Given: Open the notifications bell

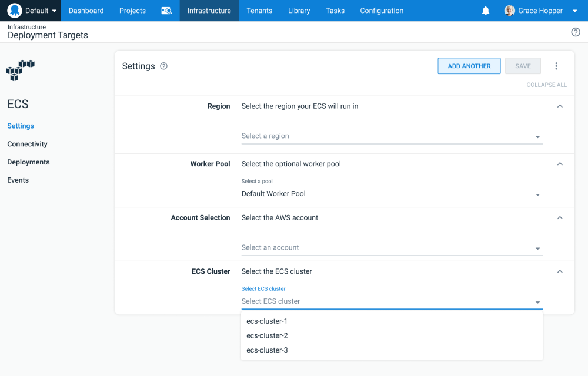Looking at the screenshot, I should click(486, 11).
